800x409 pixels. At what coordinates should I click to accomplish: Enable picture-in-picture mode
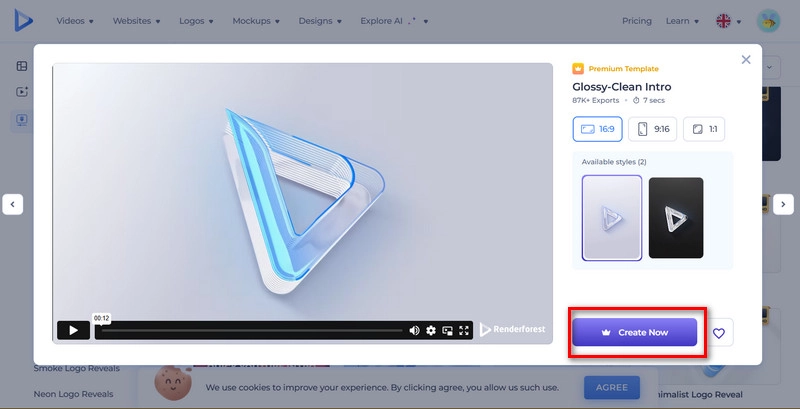[x=447, y=330]
